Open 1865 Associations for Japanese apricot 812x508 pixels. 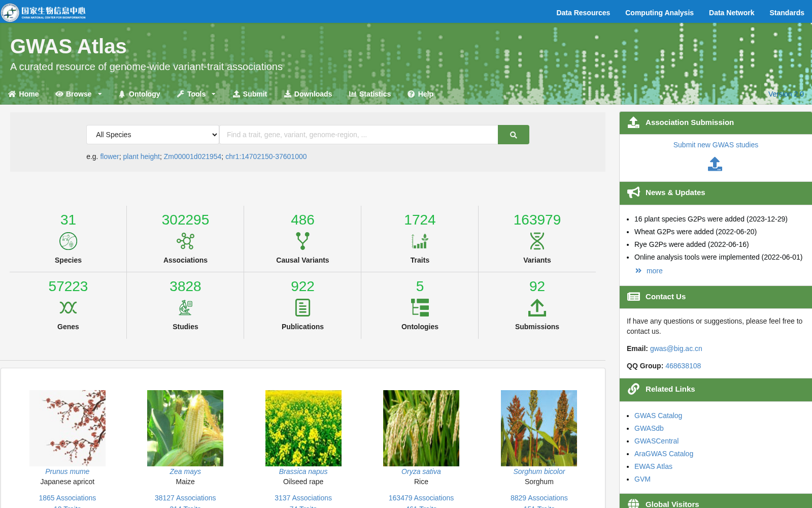click(x=67, y=498)
